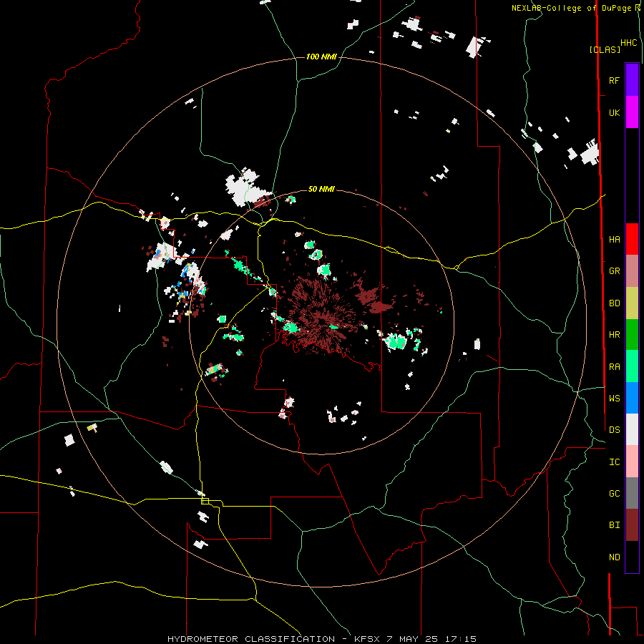Click the 'HR' legend label

point(614,335)
